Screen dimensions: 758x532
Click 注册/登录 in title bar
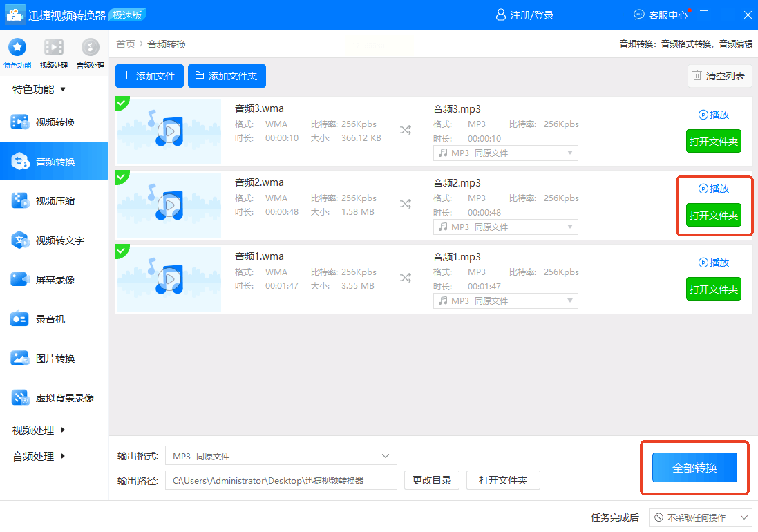pyautogui.click(x=532, y=15)
